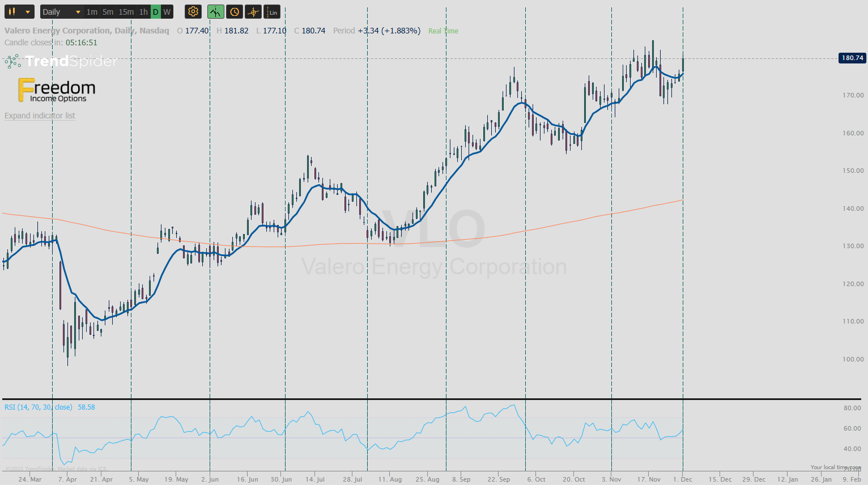Click the high price H 181.82
868x485 pixels.
tap(232, 31)
